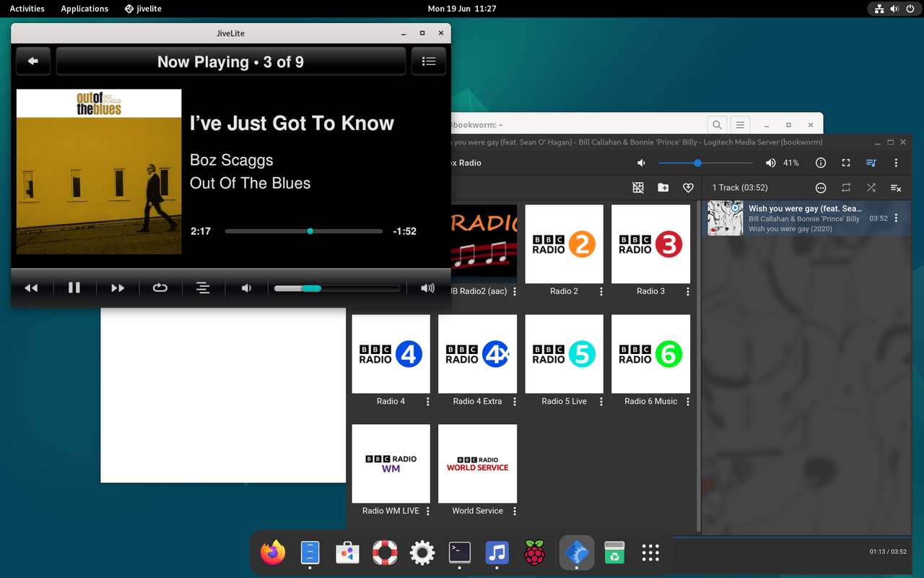Open Radio 6 Music options menu
The height and width of the screenshot is (578, 924).
(688, 402)
